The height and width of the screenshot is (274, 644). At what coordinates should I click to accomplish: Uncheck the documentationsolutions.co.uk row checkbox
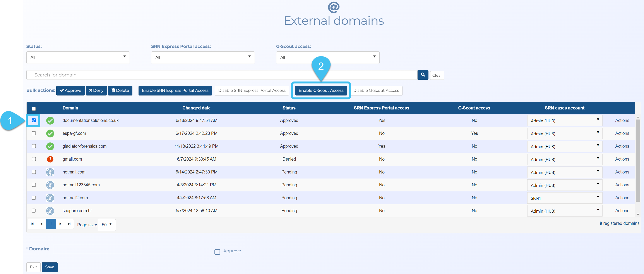coord(34,120)
